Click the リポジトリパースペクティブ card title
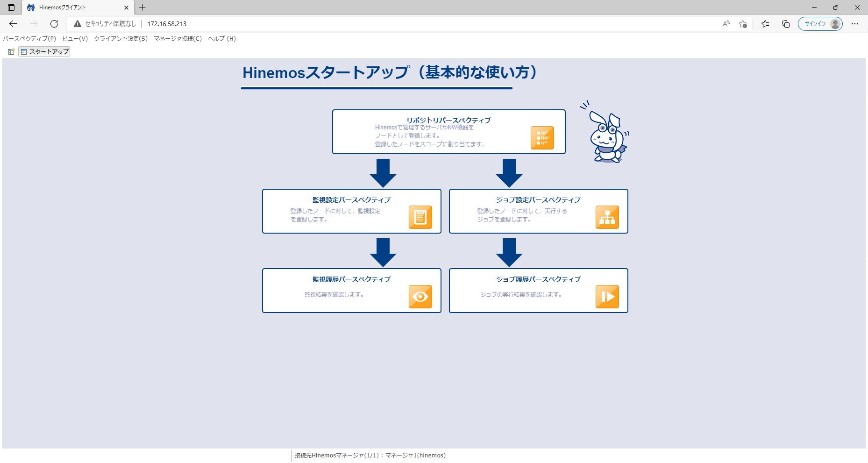The width and height of the screenshot is (868, 463). click(448, 120)
